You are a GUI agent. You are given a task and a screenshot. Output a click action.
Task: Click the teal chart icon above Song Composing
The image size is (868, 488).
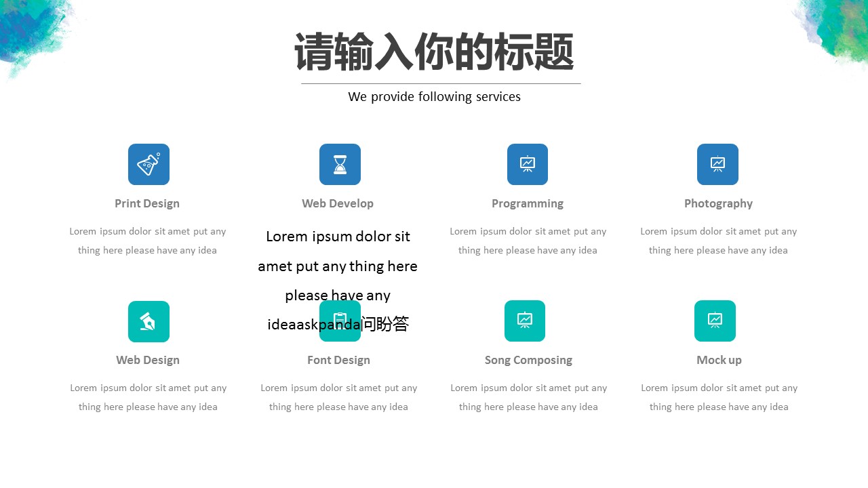[x=525, y=321]
